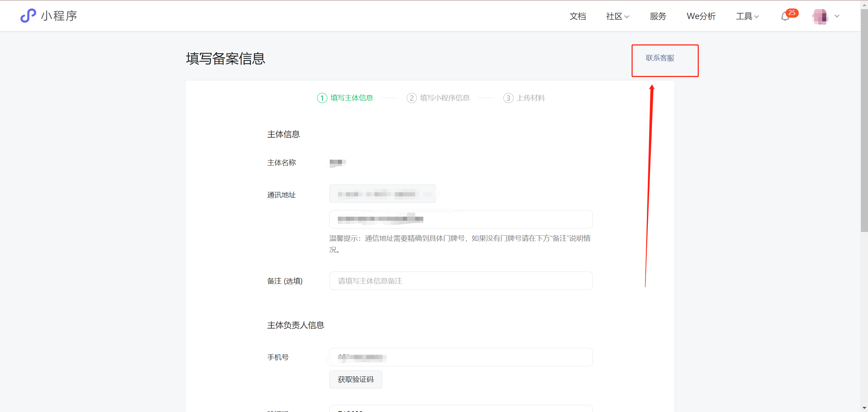868x412 pixels.
Task: Open the 服务 menu item
Action: coord(658,16)
